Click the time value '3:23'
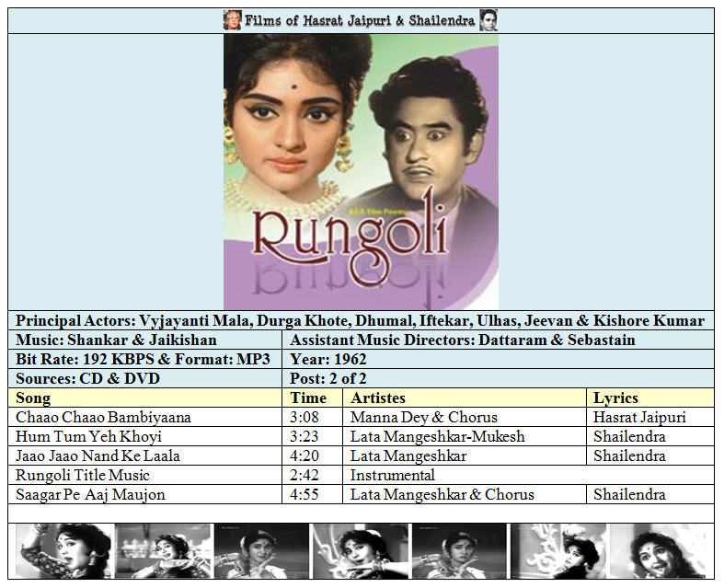 point(305,436)
